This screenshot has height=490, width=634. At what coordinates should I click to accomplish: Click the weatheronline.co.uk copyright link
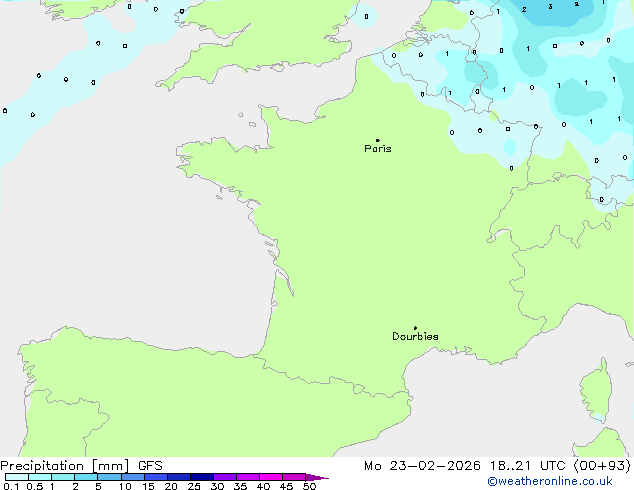(x=549, y=481)
